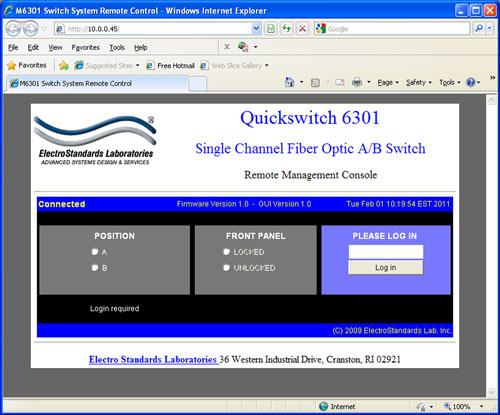500x415 pixels.
Task: Click the 'Quickswitch 6301' heading
Action: point(310,118)
